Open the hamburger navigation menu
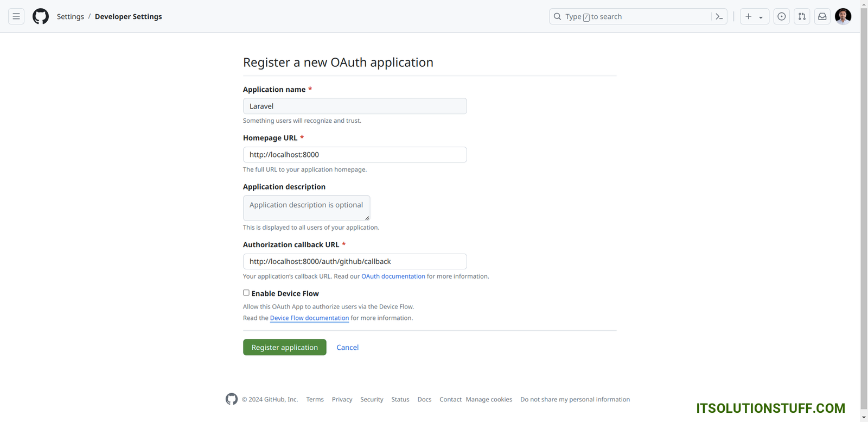Screen dimensions: 868x422 [16, 16]
